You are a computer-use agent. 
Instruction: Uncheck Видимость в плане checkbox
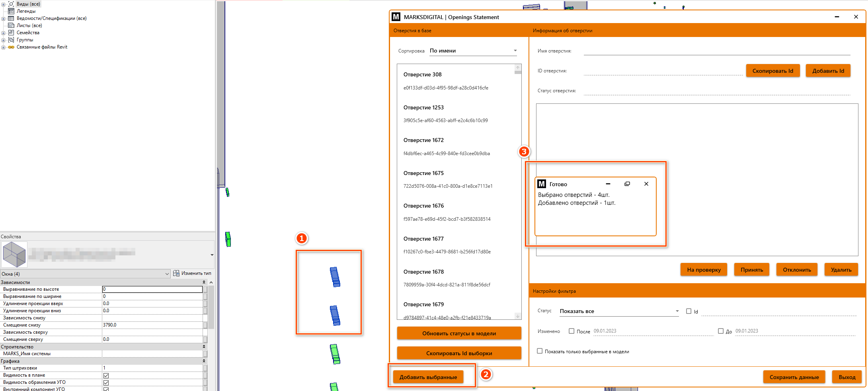click(x=106, y=375)
